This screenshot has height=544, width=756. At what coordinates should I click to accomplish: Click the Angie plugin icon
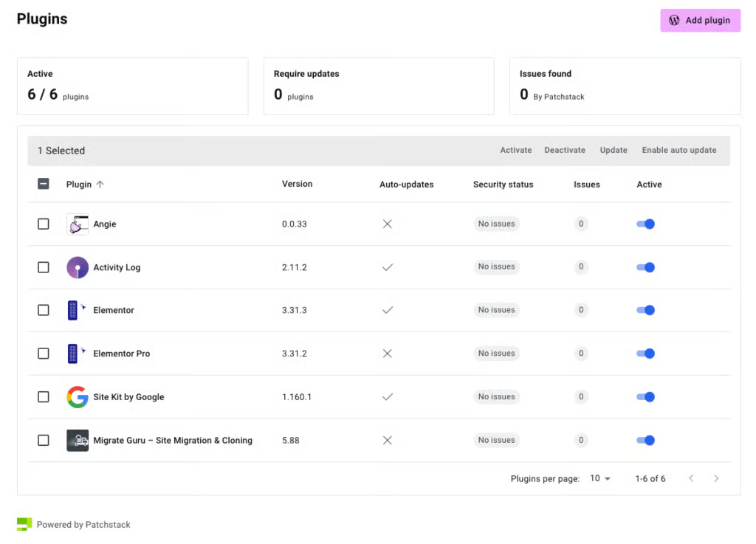point(78,224)
